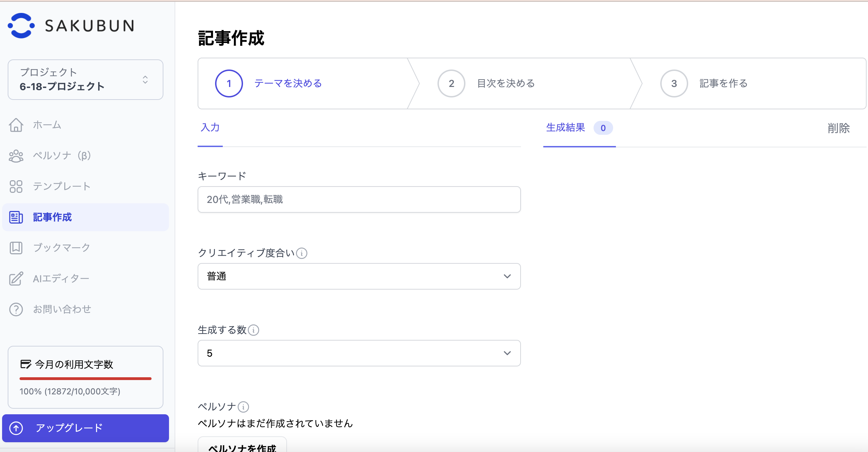Click the アップグレード button
This screenshot has height=452, width=868.
(86, 428)
